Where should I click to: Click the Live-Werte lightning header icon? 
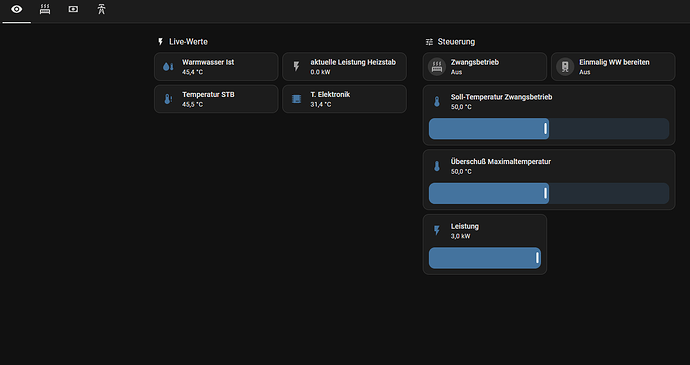pos(160,42)
